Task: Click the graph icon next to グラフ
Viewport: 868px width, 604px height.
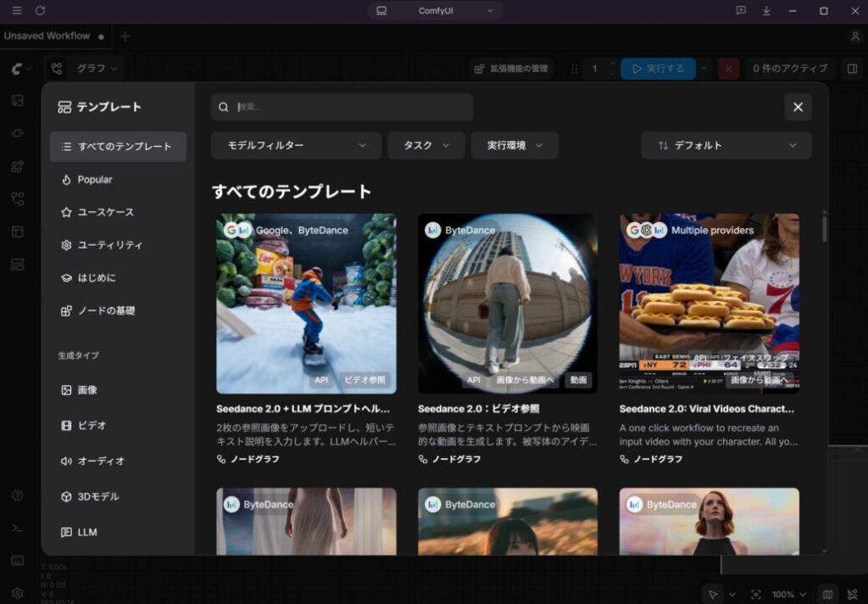Action: tap(57, 69)
